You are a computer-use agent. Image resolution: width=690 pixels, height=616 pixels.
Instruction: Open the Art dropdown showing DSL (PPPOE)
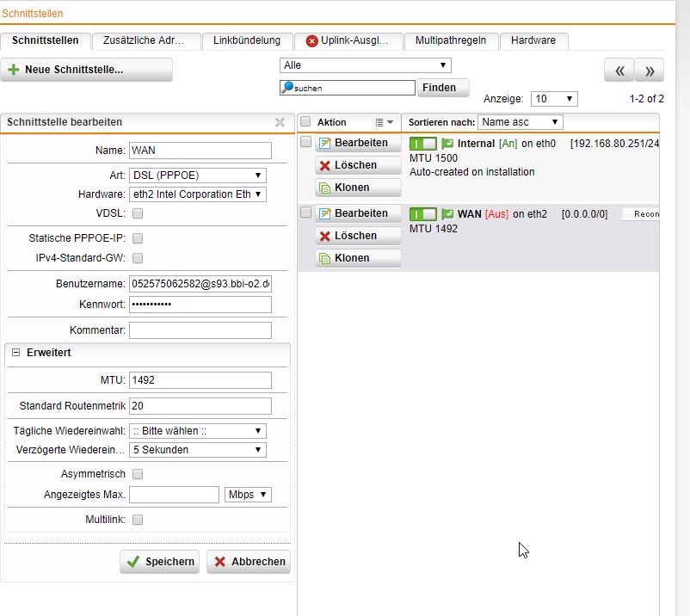(198, 176)
